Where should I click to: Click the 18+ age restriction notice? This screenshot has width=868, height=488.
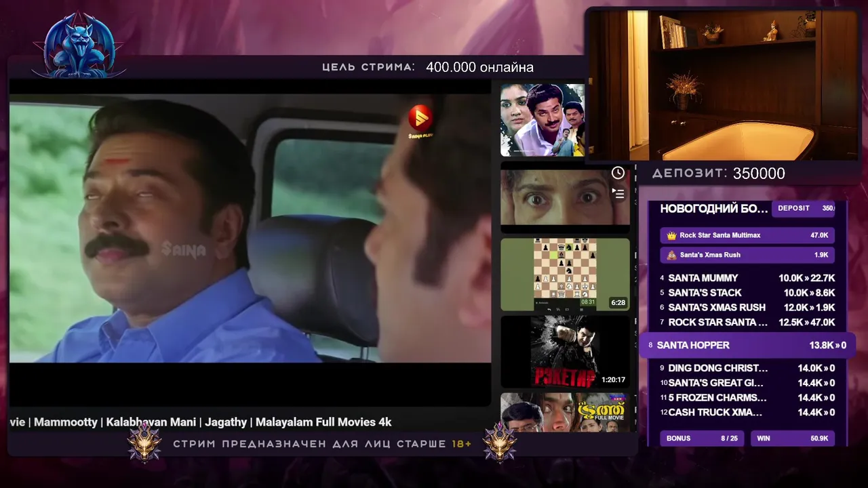point(322,444)
